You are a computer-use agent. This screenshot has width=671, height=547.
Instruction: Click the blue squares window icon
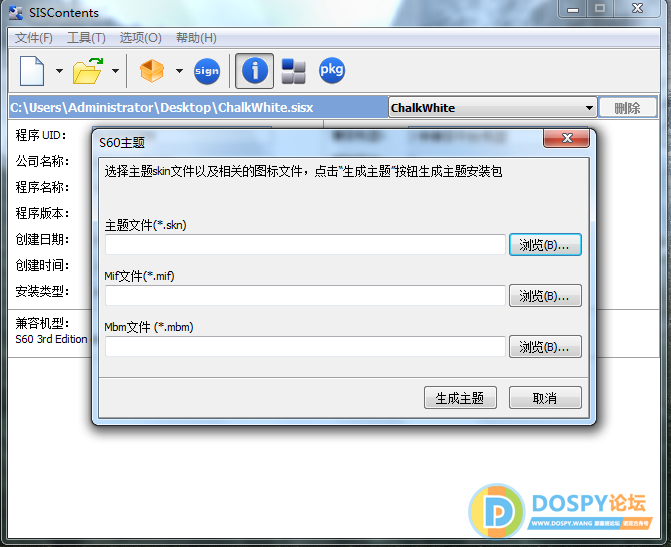pos(293,71)
